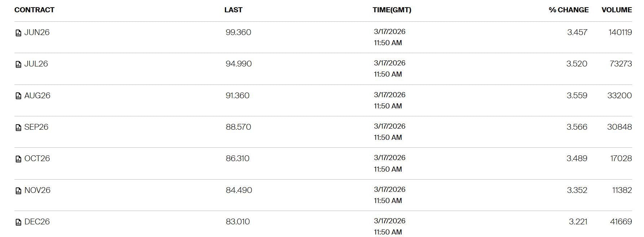The height and width of the screenshot is (237, 644).
Task: Open the NOV26 contract chart icon
Action: point(18,191)
